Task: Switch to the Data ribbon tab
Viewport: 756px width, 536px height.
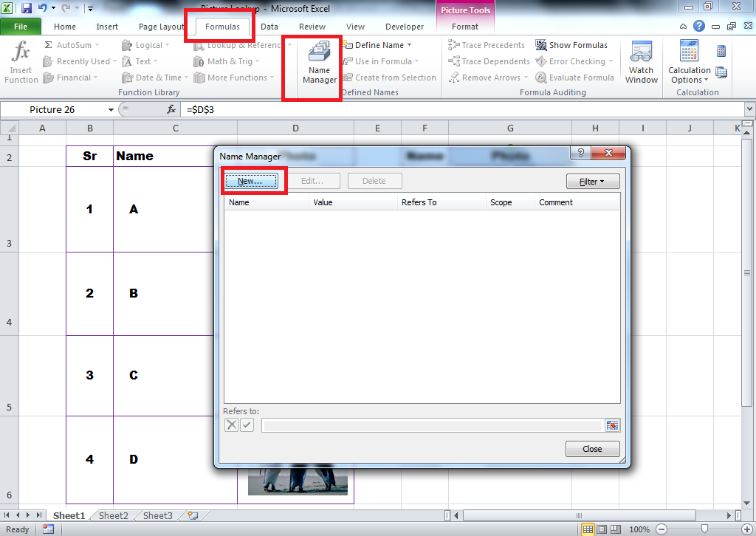Action: (x=269, y=26)
